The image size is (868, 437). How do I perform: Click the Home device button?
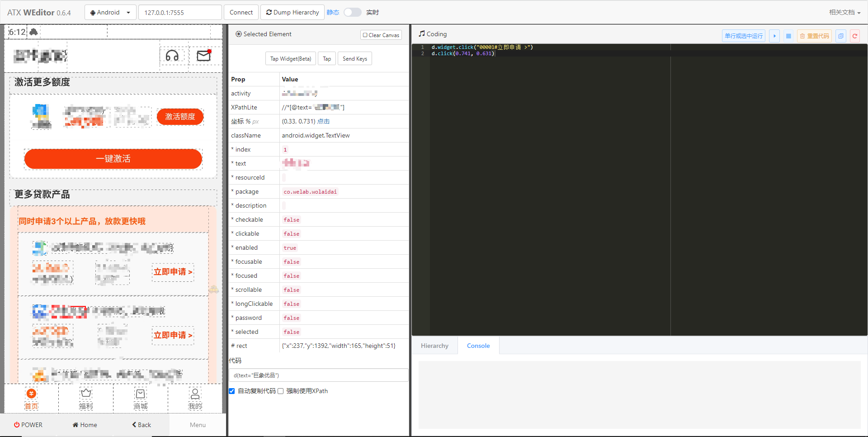click(x=85, y=425)
